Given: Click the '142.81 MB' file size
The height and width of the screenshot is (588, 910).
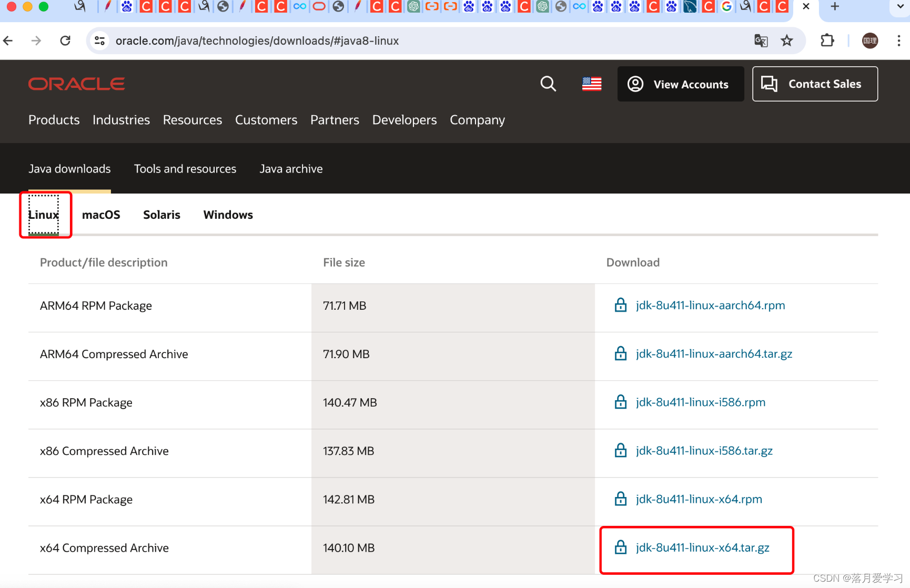Looking at the screenshot, I should (349, 499).
